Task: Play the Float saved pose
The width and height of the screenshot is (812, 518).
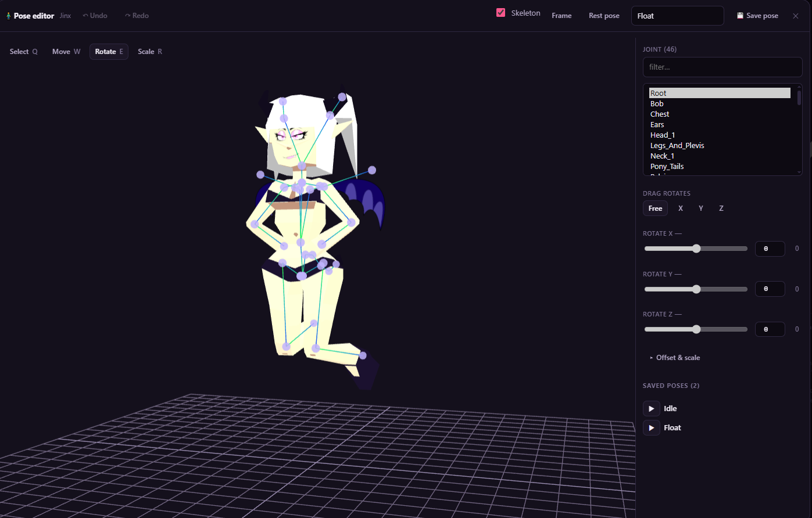Action: 651,428
